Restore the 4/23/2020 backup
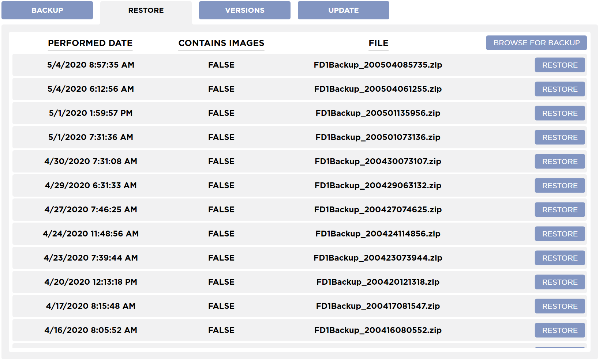The width and height of the screenshot is (603, 364). [x=559, y=258]
